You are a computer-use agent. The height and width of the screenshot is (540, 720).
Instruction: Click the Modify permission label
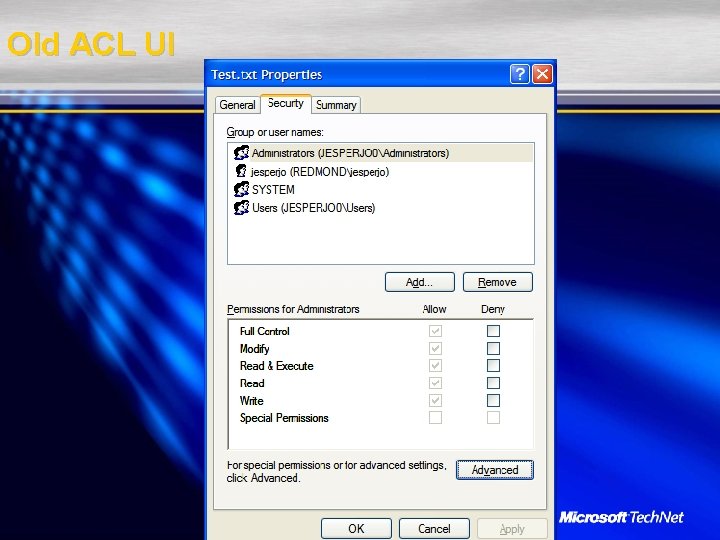click(x=254, y=349)
